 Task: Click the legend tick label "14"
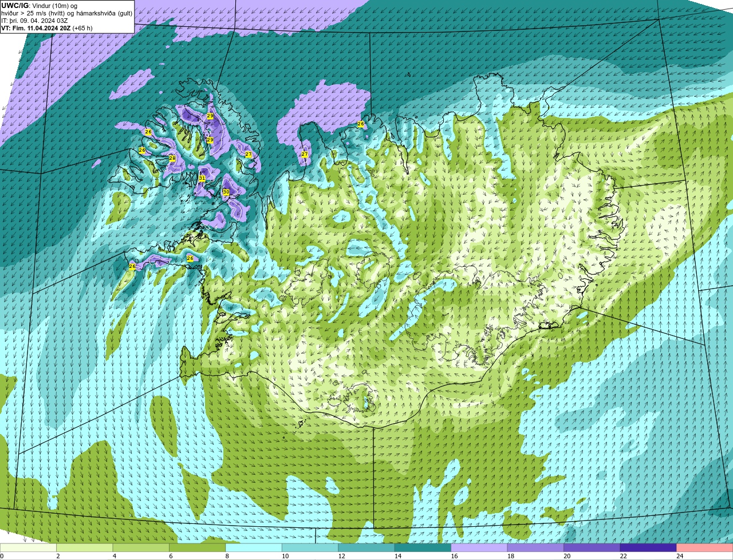398,556
